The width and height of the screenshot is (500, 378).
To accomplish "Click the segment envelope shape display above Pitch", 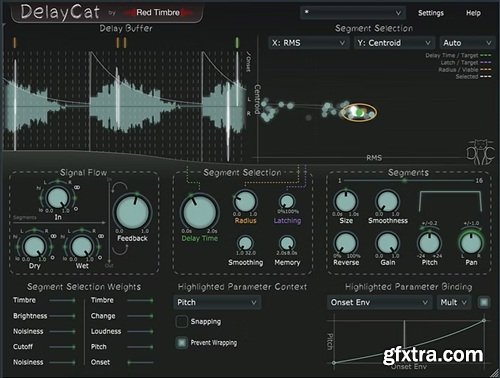I will point(450,201).
